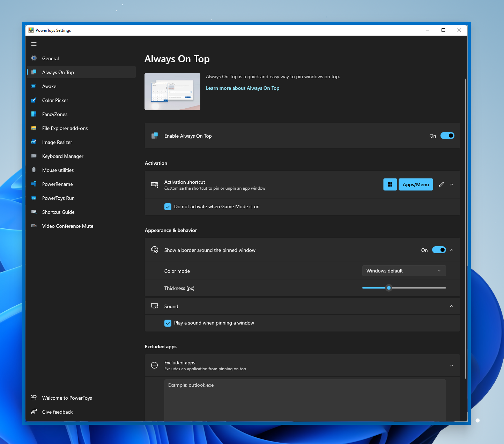
Task: Select the Color Picker icon in sidebar
Action: [34, 100]
